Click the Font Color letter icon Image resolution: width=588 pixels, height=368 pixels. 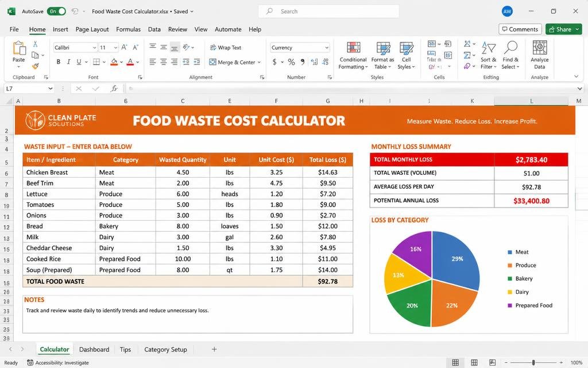pos(130,62)
